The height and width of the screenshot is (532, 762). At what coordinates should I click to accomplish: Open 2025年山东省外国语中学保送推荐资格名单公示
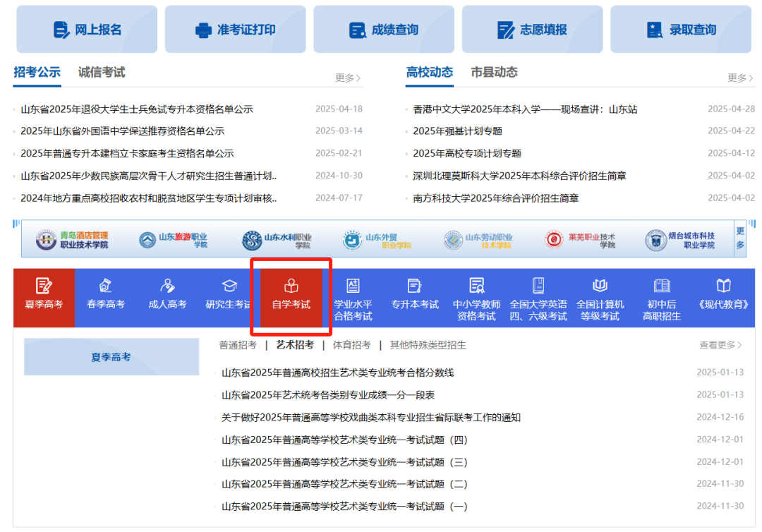[x=123, y=131]
